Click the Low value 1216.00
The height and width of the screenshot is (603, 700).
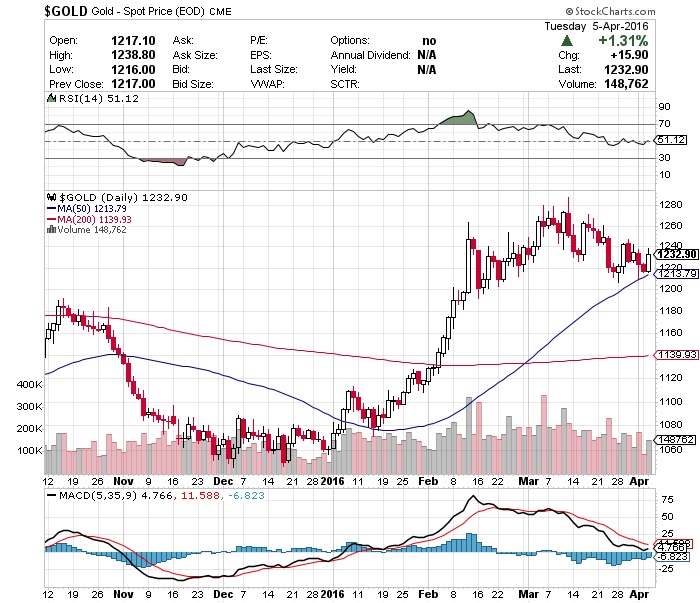point(133,70)
